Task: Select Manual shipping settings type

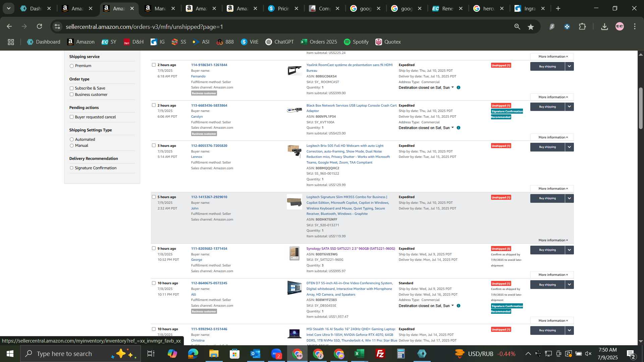Action: (71, 146)
